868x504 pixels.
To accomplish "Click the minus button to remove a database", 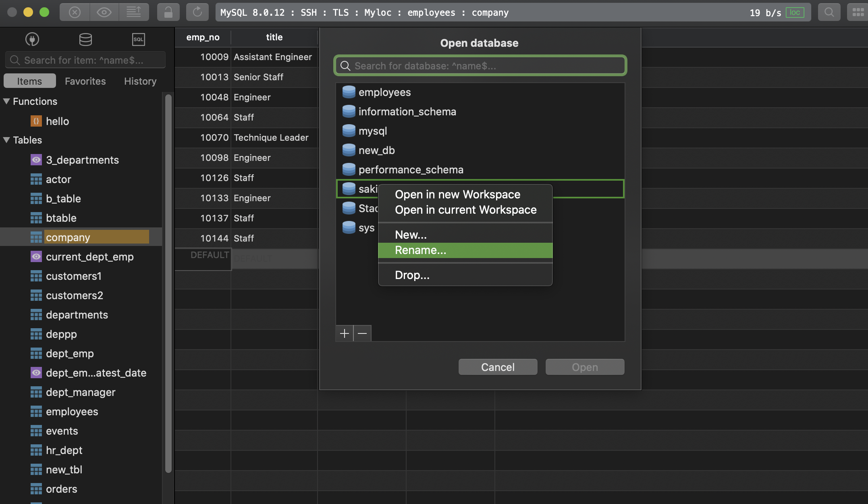I will 362,333.
